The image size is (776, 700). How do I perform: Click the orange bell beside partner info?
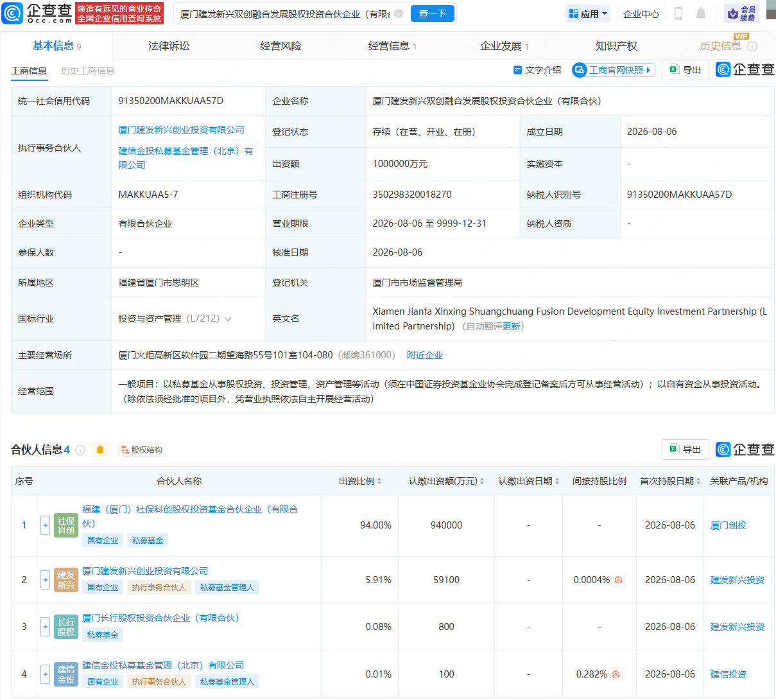click(x=100, y=450)
